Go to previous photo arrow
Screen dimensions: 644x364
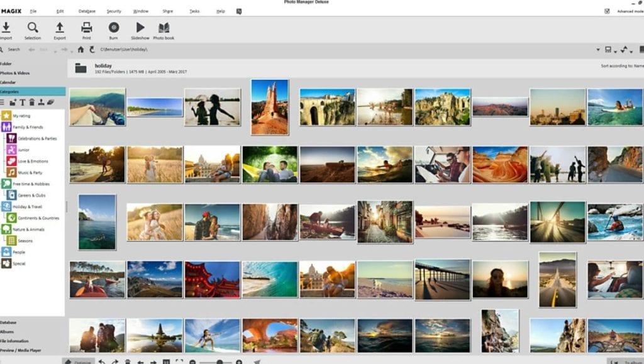[x=140, y=362]
